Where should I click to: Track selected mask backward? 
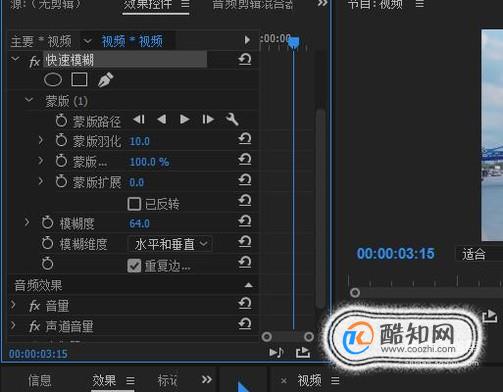(x=162, y=119)
